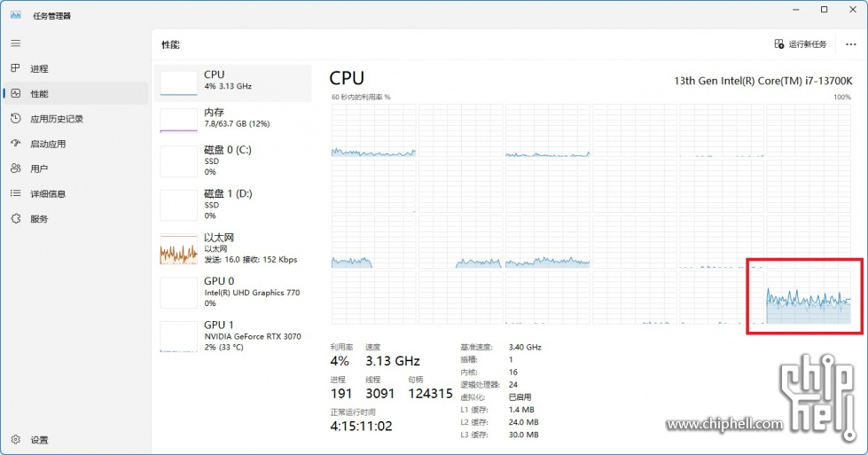Select the CPU 4% 3.13 GHz item
The image size is (868, 455).
233,82
